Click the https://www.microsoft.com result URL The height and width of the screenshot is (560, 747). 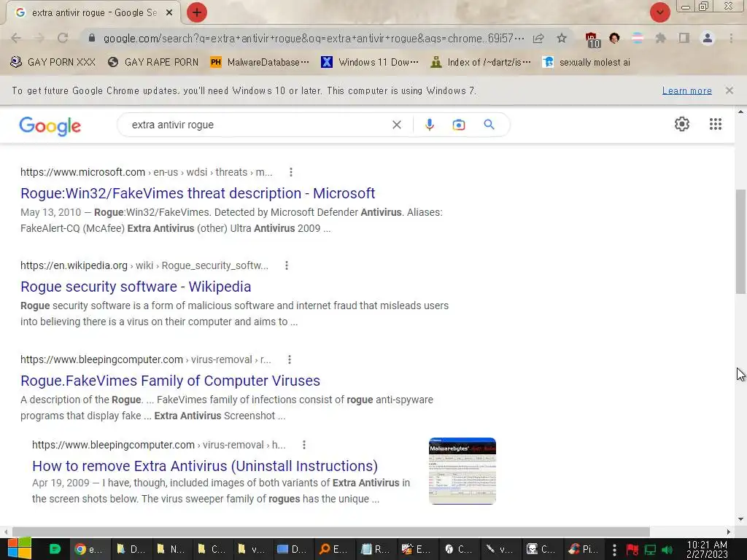(82, 172)
